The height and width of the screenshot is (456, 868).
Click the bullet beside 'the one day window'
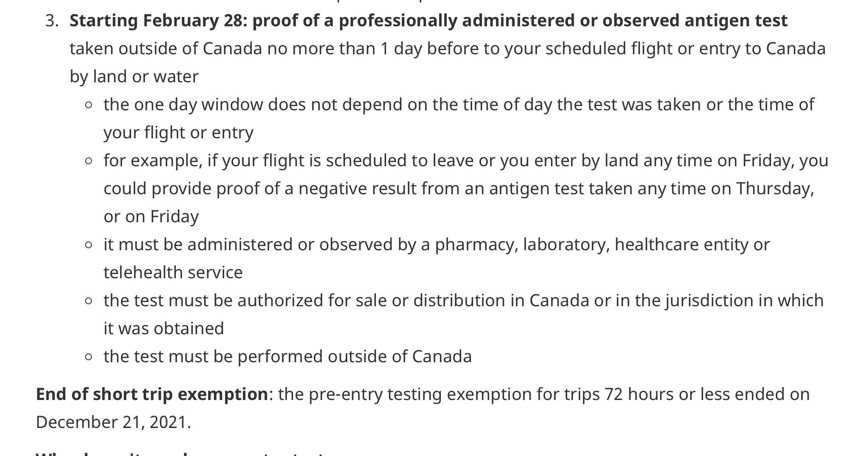[89, 105]
